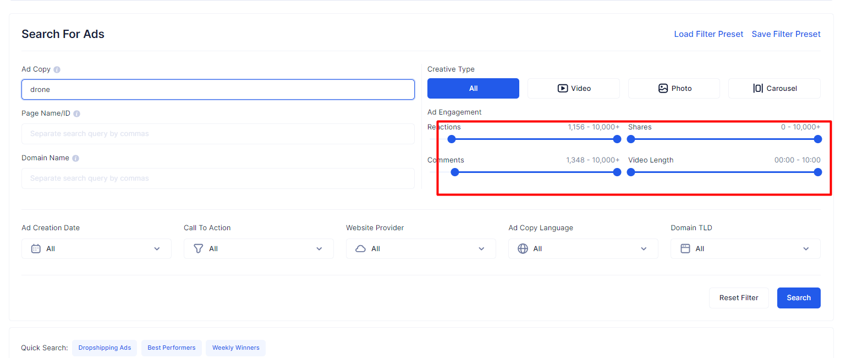Click the globe icon in Ad Copy Language

[x=523, y=249]
